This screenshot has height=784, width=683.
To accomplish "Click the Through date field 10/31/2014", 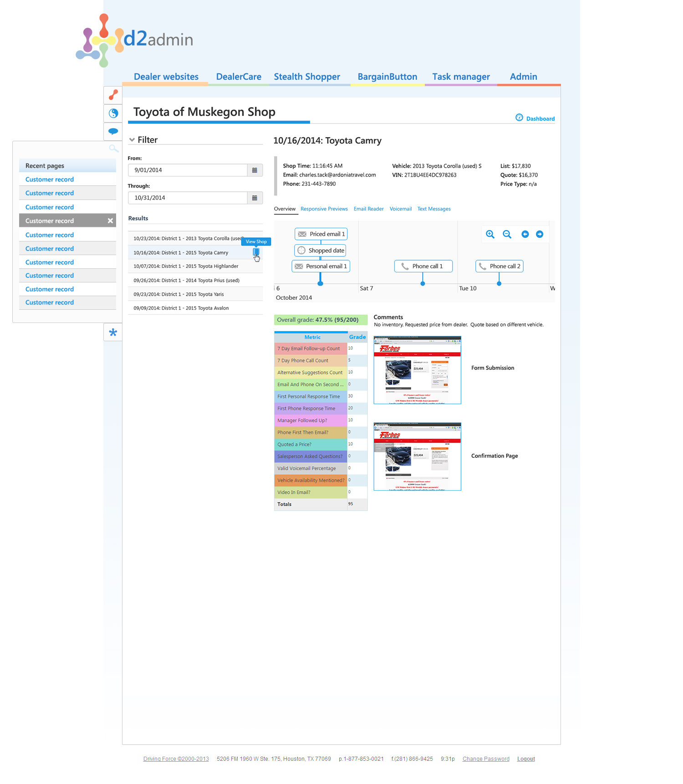I will tap(188, 198).
